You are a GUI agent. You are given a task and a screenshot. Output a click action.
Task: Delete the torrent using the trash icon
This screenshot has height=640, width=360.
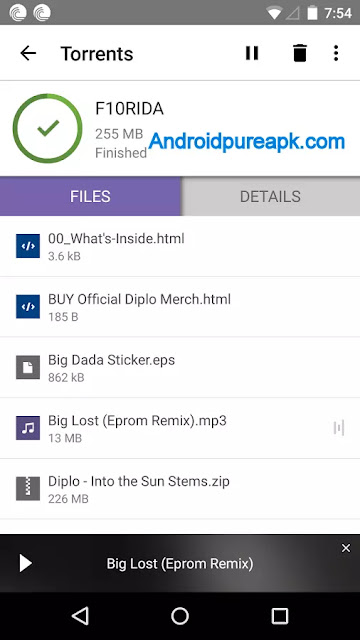tap(300, 53)
